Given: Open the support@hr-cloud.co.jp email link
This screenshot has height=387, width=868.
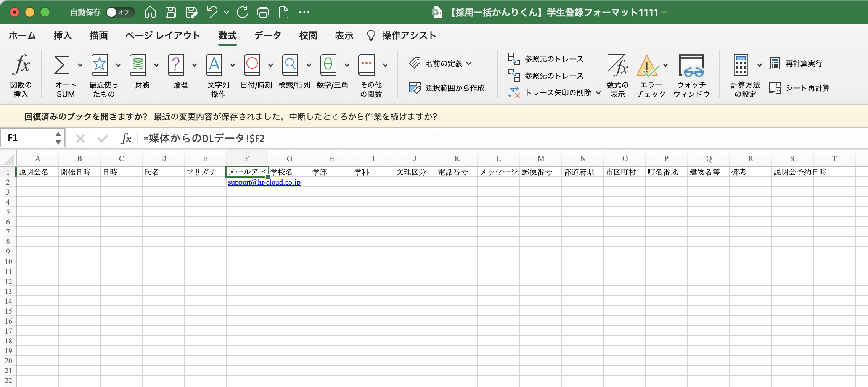Looking at the screenshot, I should (264, 182).
